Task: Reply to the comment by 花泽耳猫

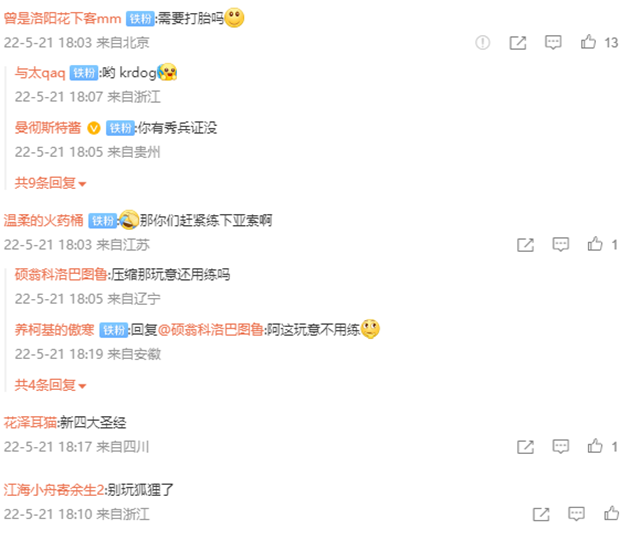Action: click(x=560, y=447)
